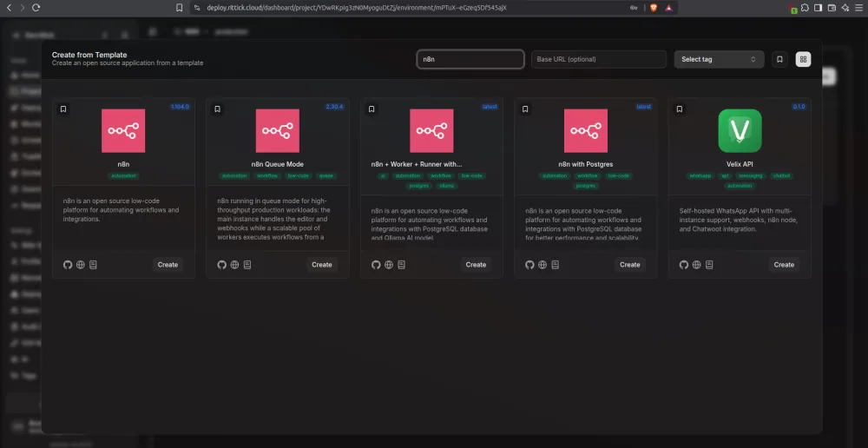Click the n8n Queue Mode logo thumbnail
The width and height of the screenshot is (868, 448).
pyautogui.click(x=278, y=131)
